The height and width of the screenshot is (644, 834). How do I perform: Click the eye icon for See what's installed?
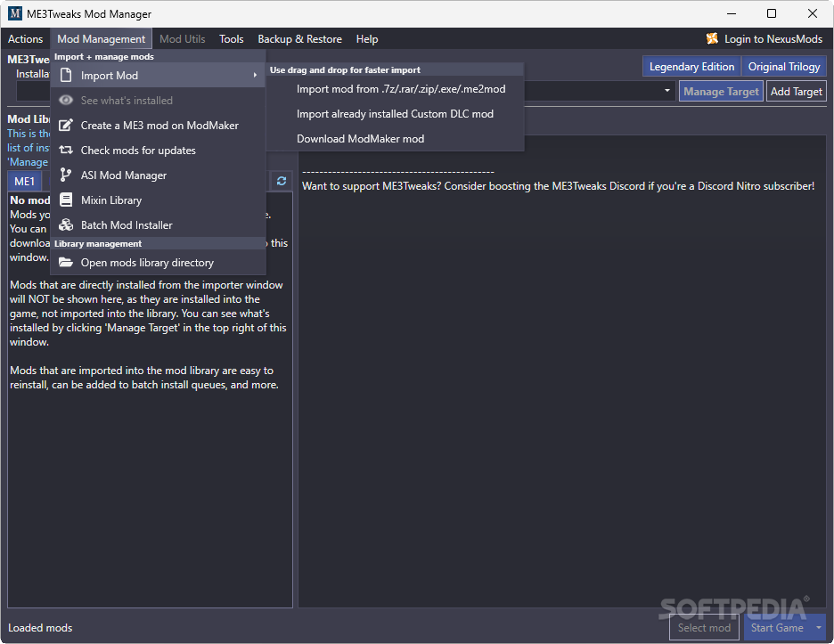(x=66, y=101)
